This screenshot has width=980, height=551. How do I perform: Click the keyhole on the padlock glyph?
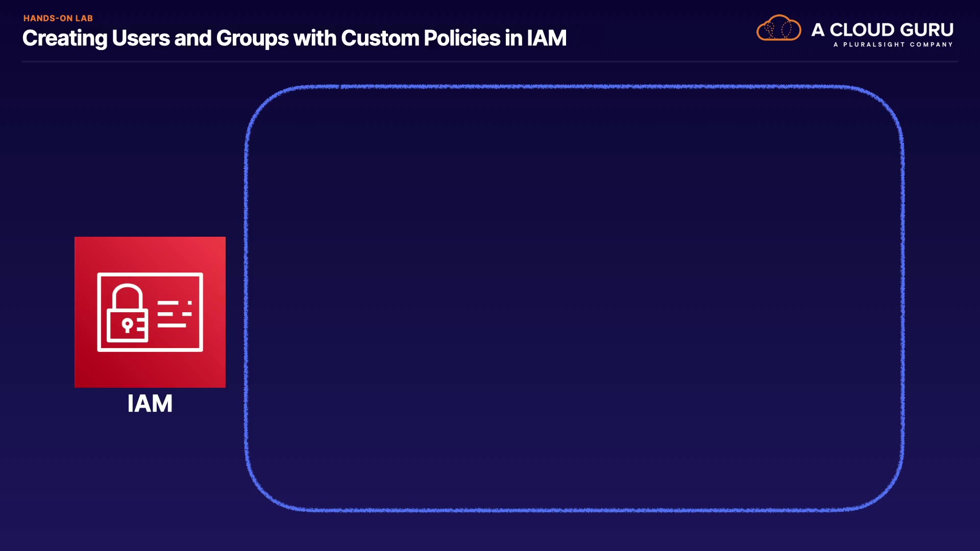pos(127,324)
